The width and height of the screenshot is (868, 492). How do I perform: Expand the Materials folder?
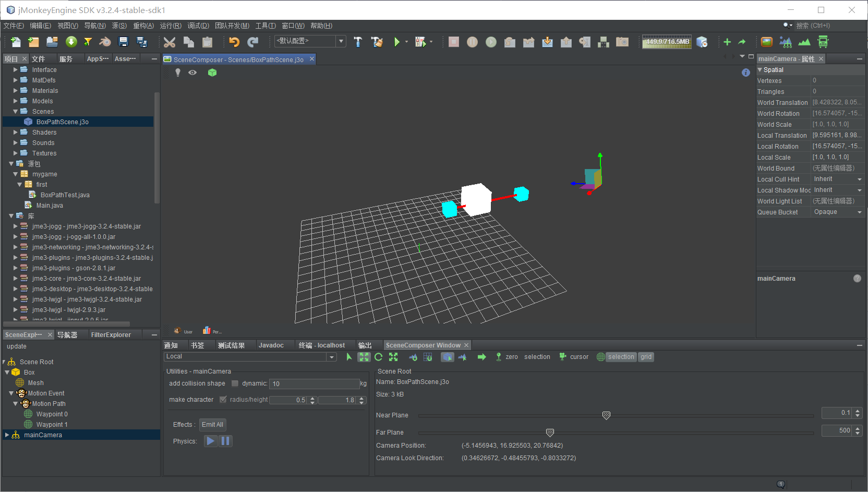click(16, 91)
